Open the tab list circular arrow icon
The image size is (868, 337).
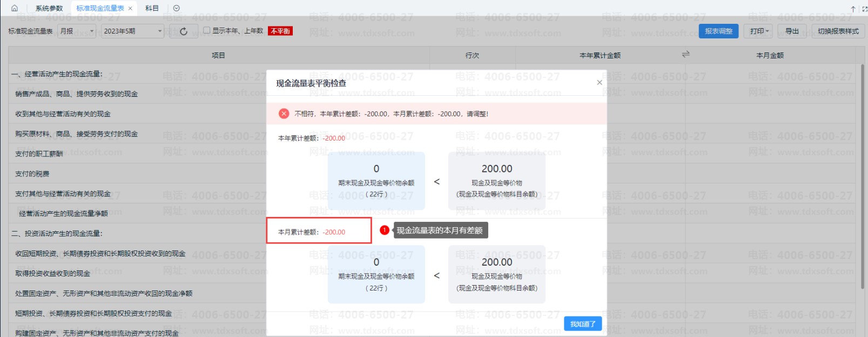point(176,8)
